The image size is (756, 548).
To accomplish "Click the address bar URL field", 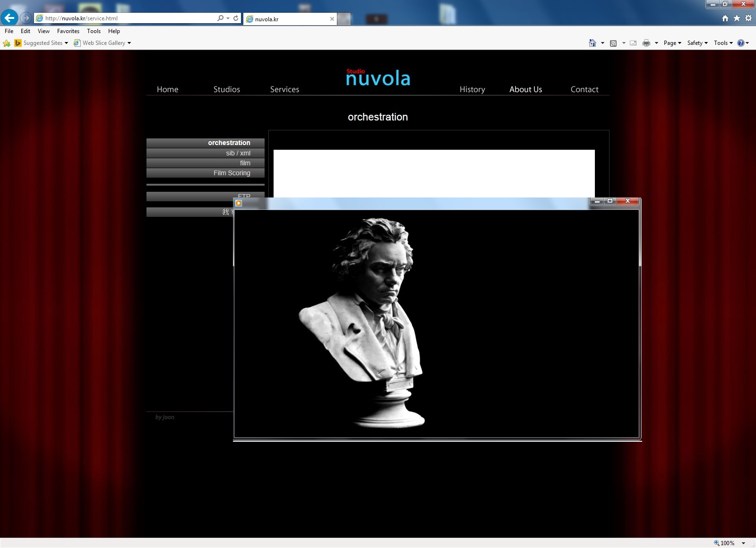I will [130, 18].
